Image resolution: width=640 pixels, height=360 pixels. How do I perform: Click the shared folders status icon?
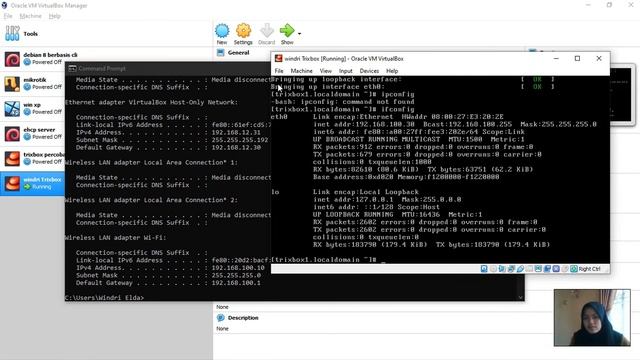coord(529,269)
